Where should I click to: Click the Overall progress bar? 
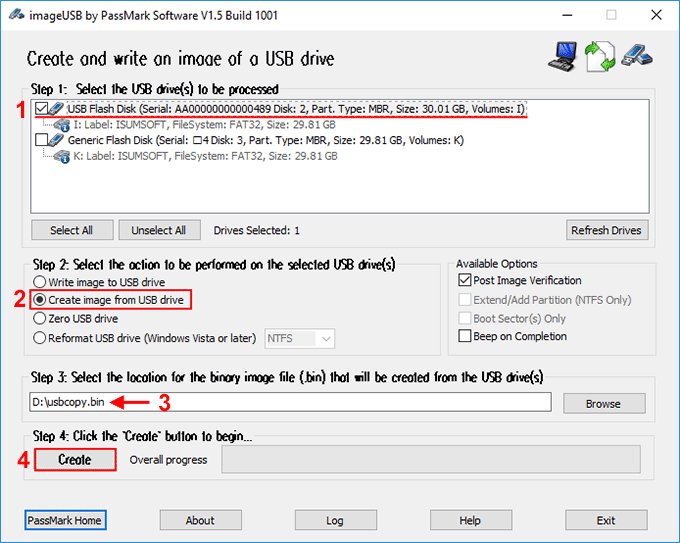pos(431,459)
